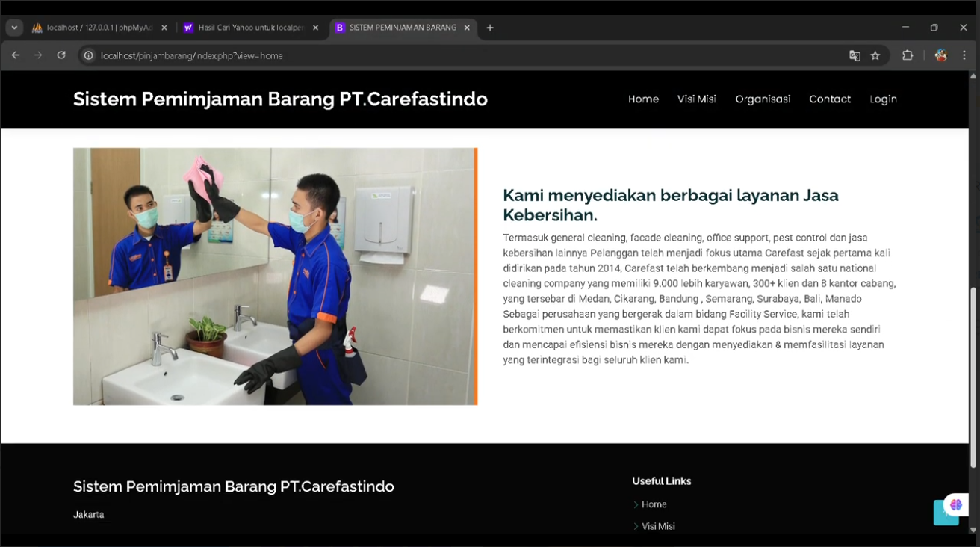The height and width of the screenshot is (547, 980).
Task: Click the browser back arrow
Action: click(16, 55)
